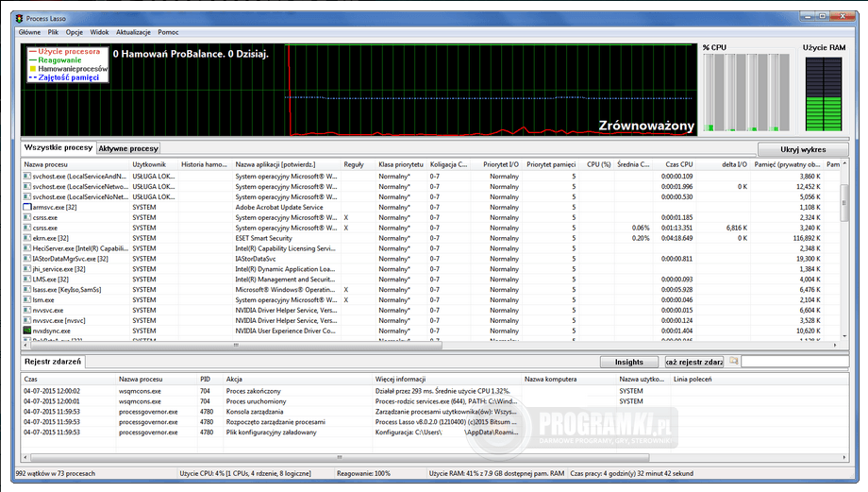This screenshot has height=492, width=868.
Task: Click the folder search icon beside the log filter
Action: click(x=733, y=361)
